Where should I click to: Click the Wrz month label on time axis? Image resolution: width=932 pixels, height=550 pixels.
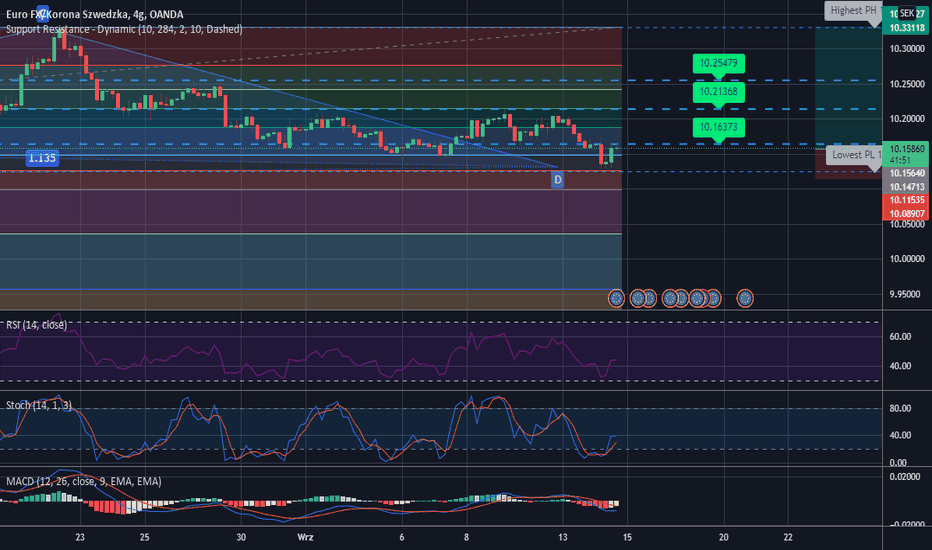pyautogui.click(x=305, y=537)
